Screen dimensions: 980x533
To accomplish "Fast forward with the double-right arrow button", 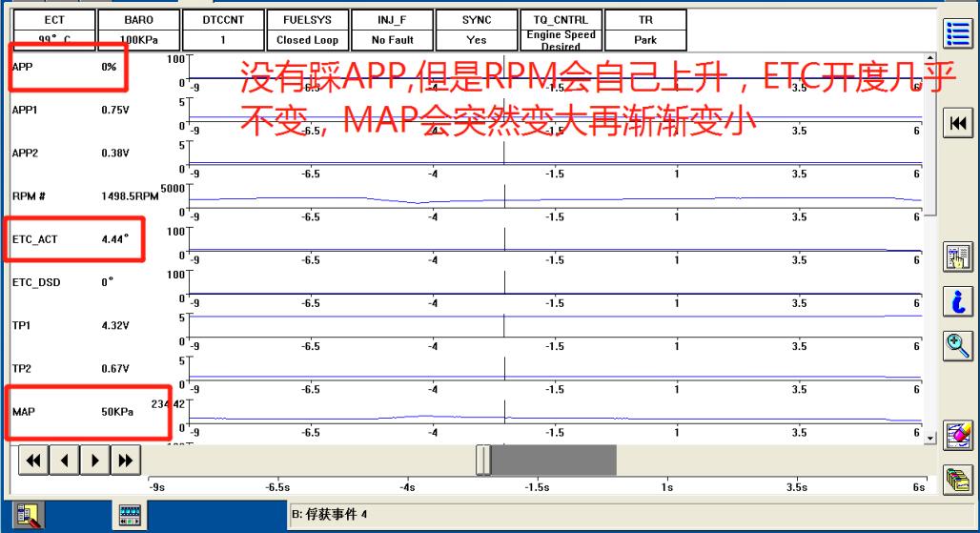I will point(126,461).
